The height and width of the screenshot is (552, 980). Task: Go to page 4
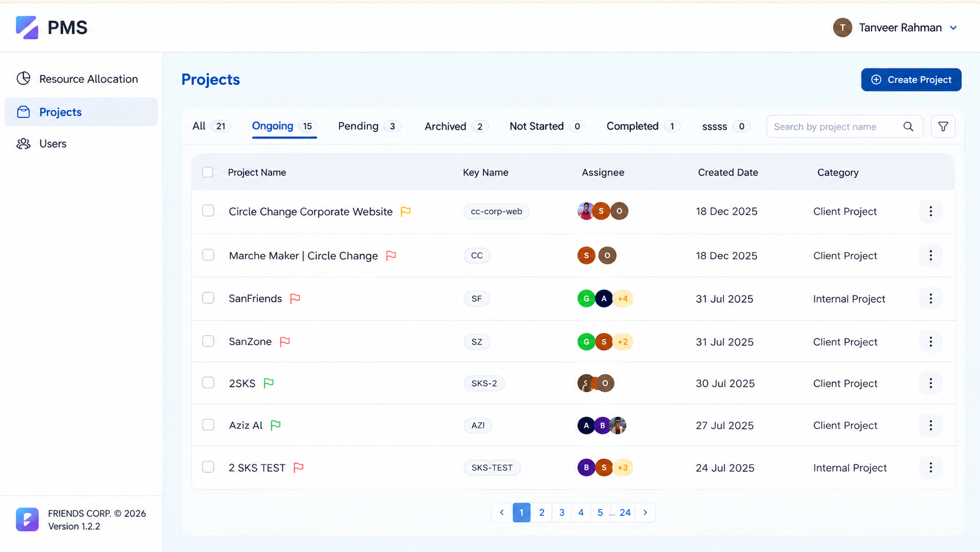pos(581,513)
